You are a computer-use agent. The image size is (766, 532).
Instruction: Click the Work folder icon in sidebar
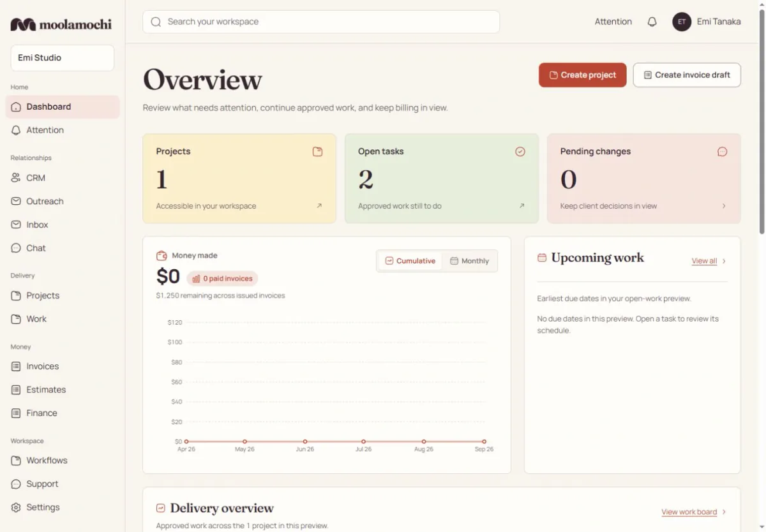(16, 319)
